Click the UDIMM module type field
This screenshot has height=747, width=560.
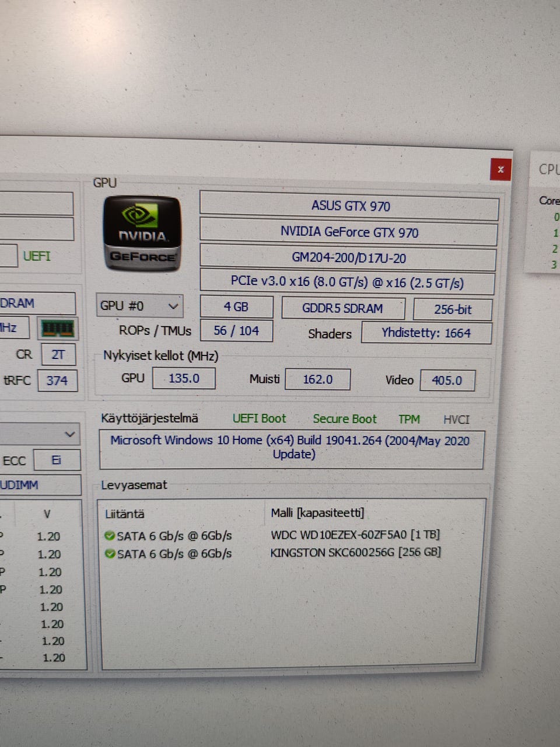(40, 485)
